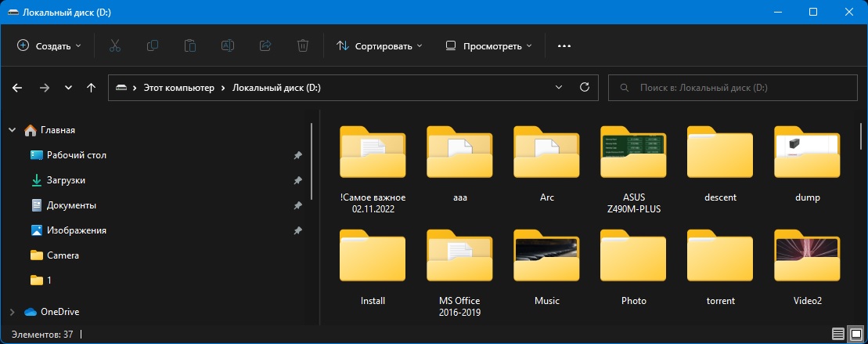Viewport: 868px width, 344px height.
Task: Open the Сортировать sort dropdown
Action: tap(379, 46)
